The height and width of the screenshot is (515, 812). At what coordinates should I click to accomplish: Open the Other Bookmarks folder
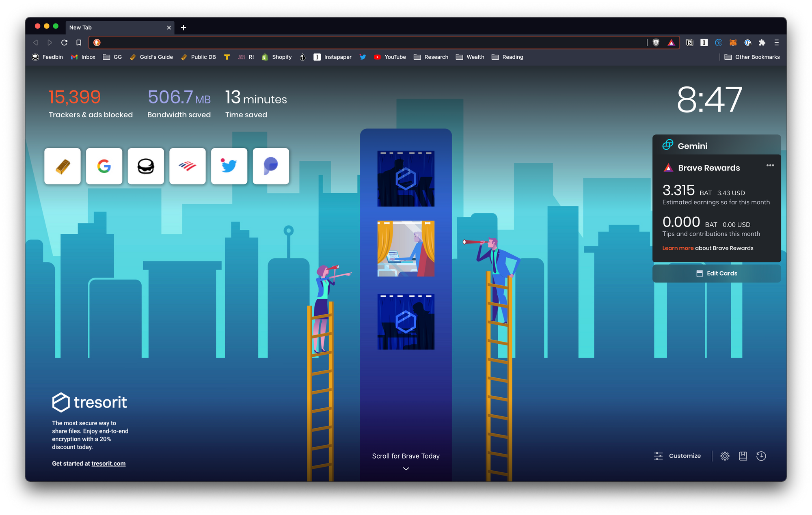(x=752, y=57)
